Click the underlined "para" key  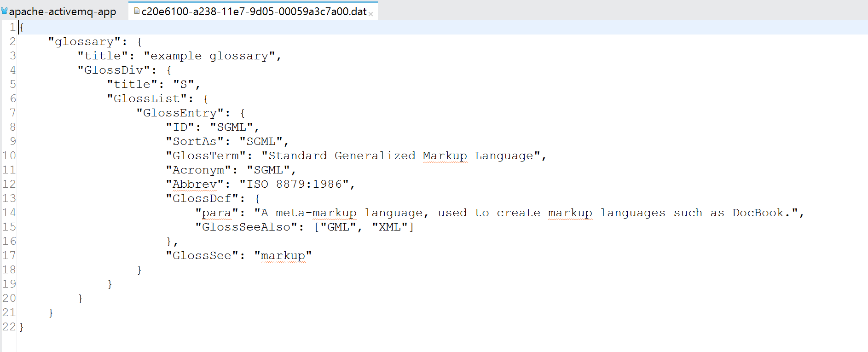217,213
